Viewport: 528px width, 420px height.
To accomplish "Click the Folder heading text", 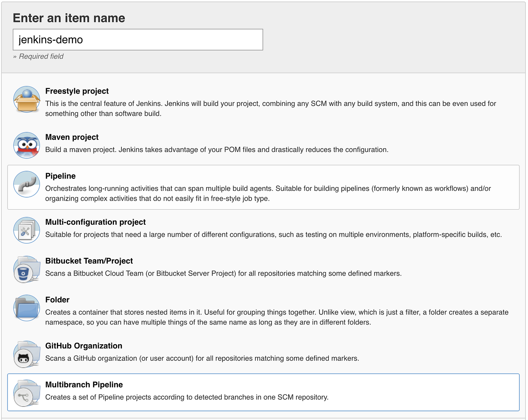I will coord(57,300).
